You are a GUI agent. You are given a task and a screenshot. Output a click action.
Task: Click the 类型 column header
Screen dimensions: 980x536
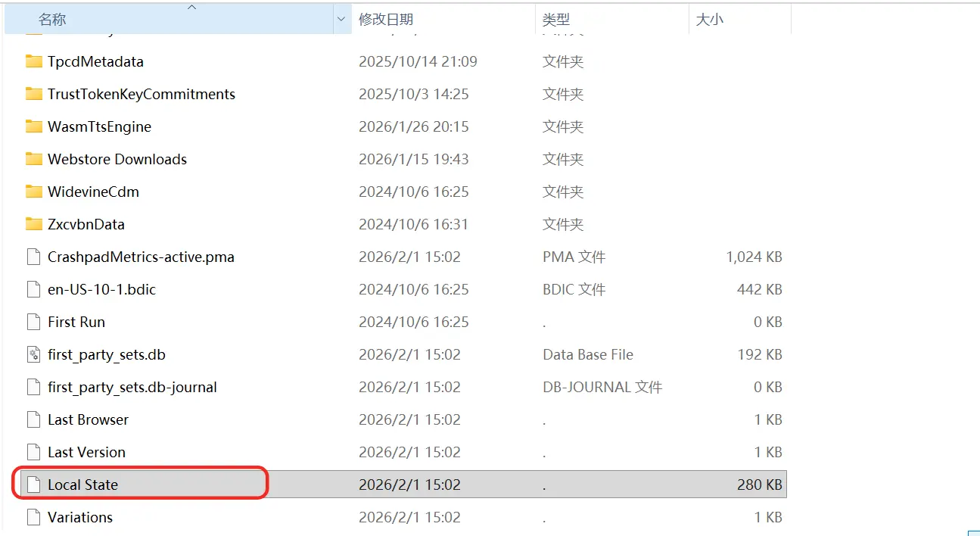[x=557, y=19]
